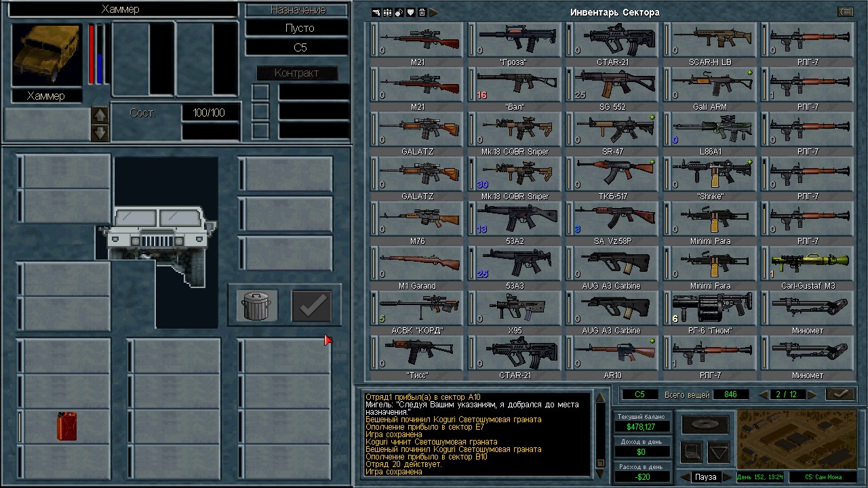The height and width of the screenshot is (488, 868).
Task: Select the M1 Garand rifle
Action: 420,264
